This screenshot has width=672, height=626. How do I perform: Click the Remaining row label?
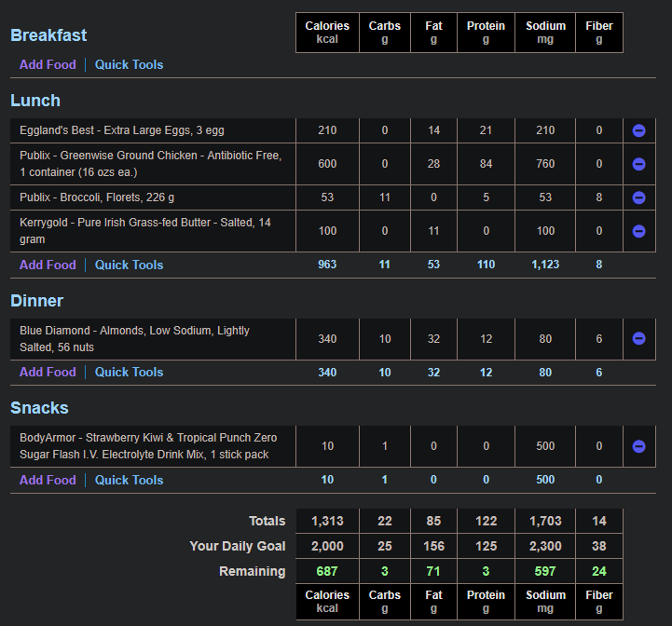click(x=252, y=571)
